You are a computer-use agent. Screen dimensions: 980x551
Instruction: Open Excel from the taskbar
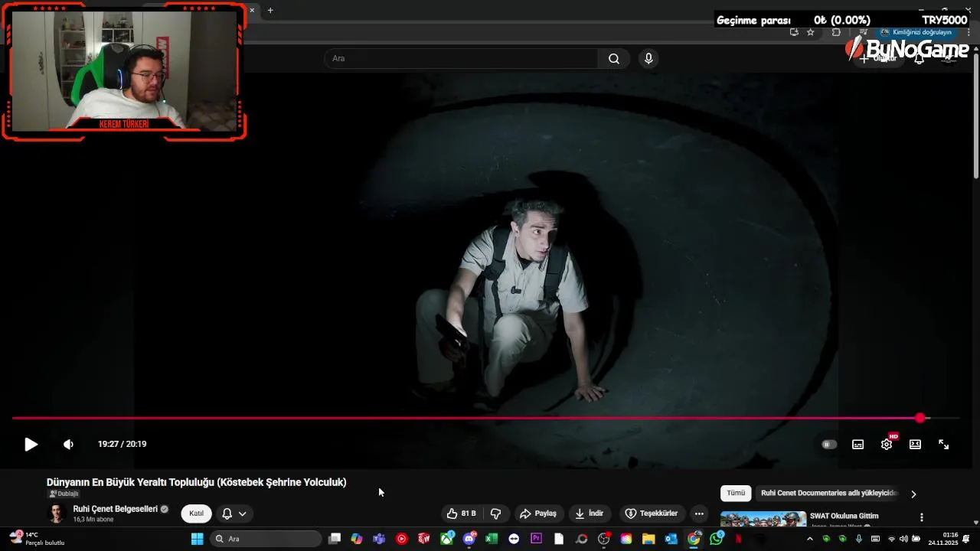(492, 539)
